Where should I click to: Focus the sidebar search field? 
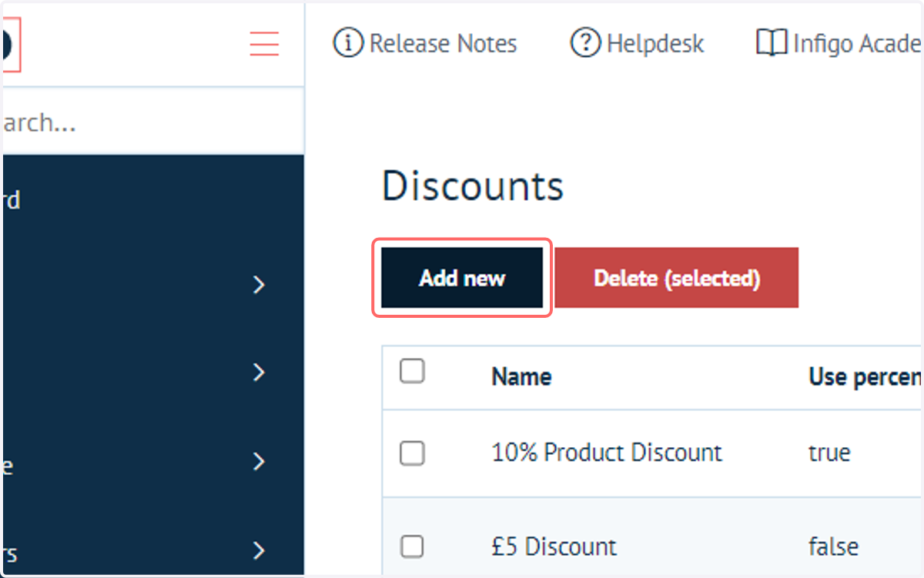[x=153, y=122]
